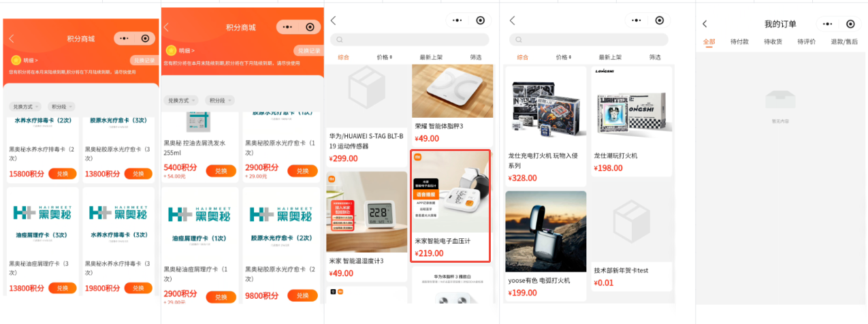
Task: Tap 兑换 button beside 19800积分
Action: (x=138, y=288)
